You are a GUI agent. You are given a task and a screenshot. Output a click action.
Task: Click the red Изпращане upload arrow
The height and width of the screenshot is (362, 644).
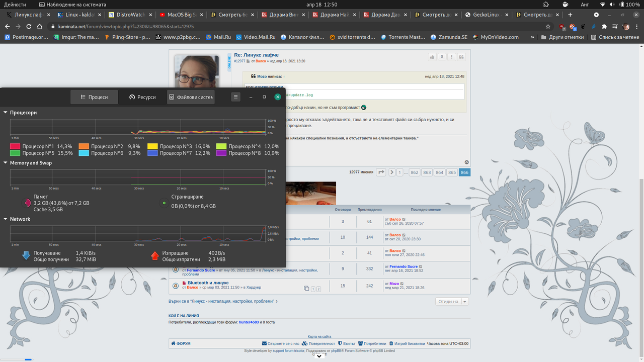click(155, 256)
